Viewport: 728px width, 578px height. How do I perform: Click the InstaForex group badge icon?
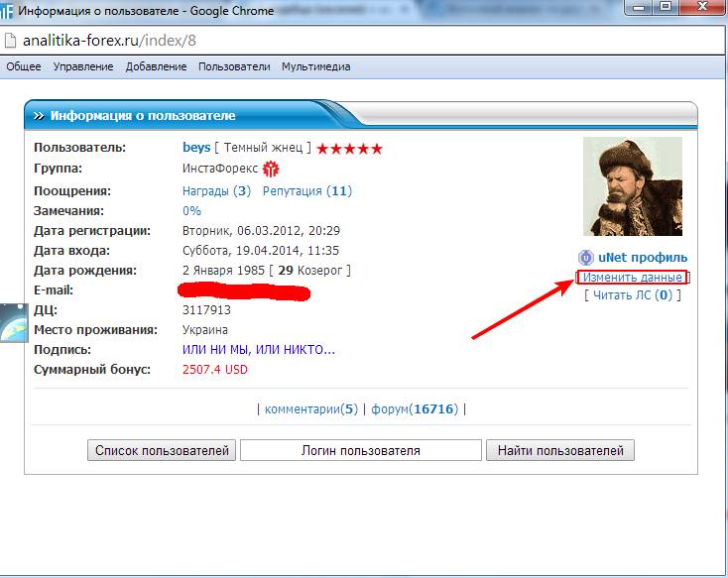(x=271, y=170)
